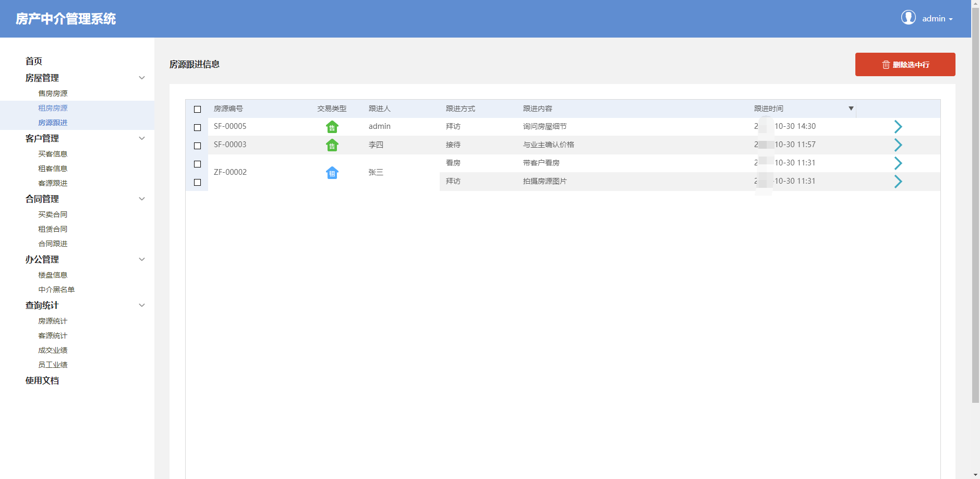Go to 首页 in the sidebar

pyautogui.click(x=34, y=61)
